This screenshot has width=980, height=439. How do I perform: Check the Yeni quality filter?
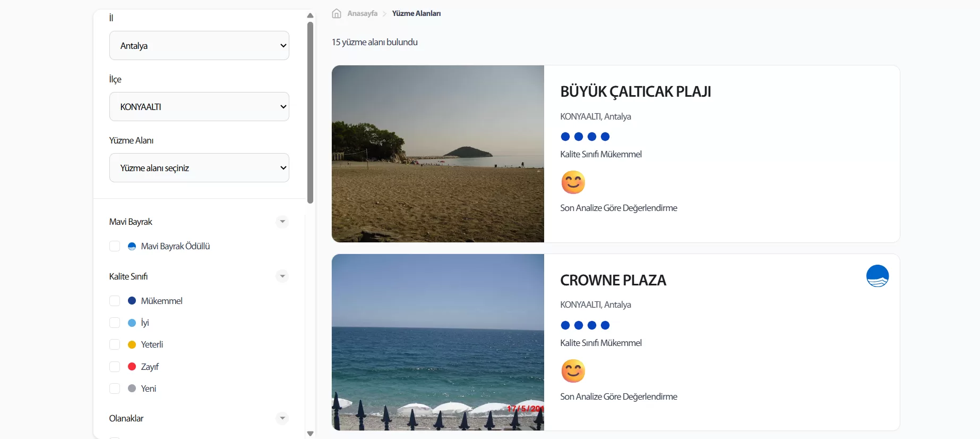tap(115, 389)
